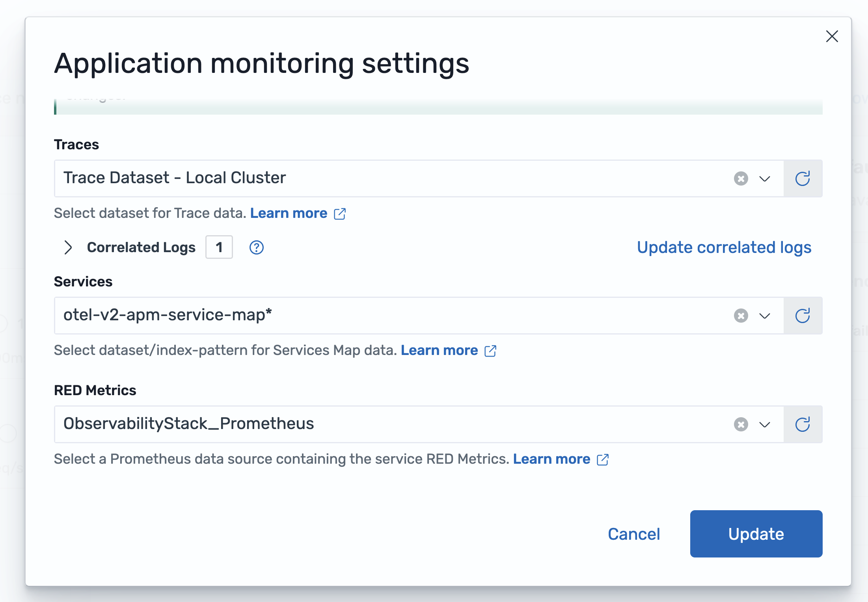868x602 pixels.
Task: Close the Application monitoring settings dialog
Action: point(832,36)
